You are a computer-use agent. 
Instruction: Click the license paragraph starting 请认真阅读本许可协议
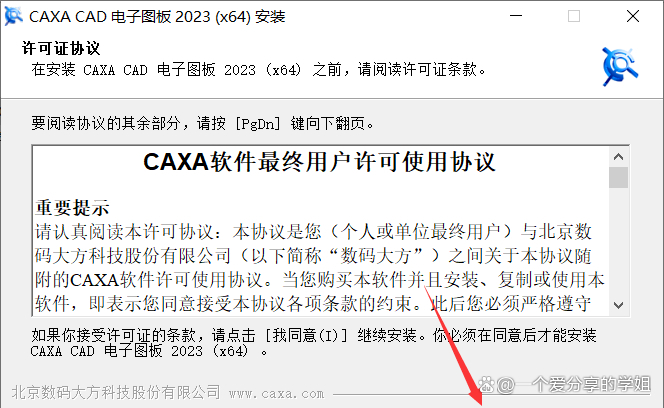coord(320,268)
